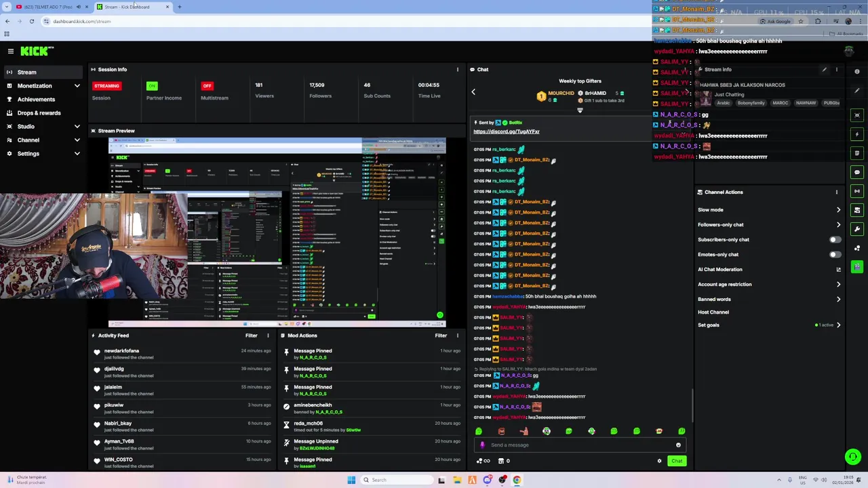The image size is (868, 488).
Task: Select Stream in the left sidebar
Action: pos(43,72)
